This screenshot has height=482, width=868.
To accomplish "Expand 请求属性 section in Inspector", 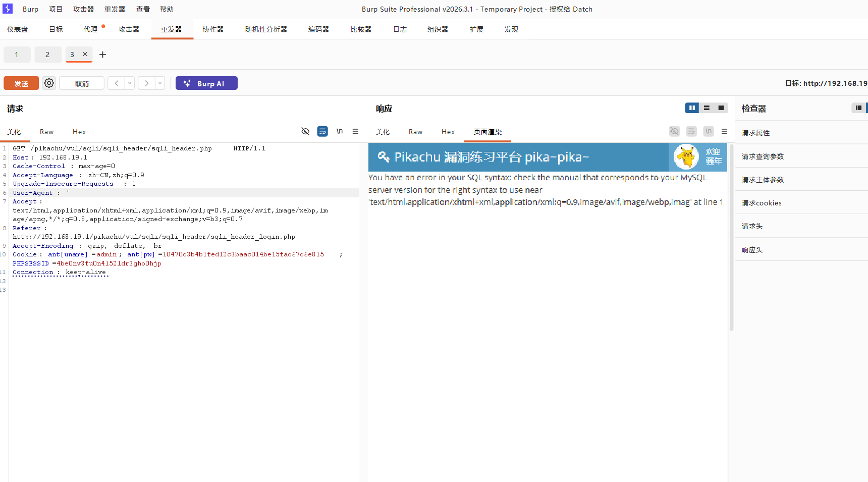I will (801, 133).
